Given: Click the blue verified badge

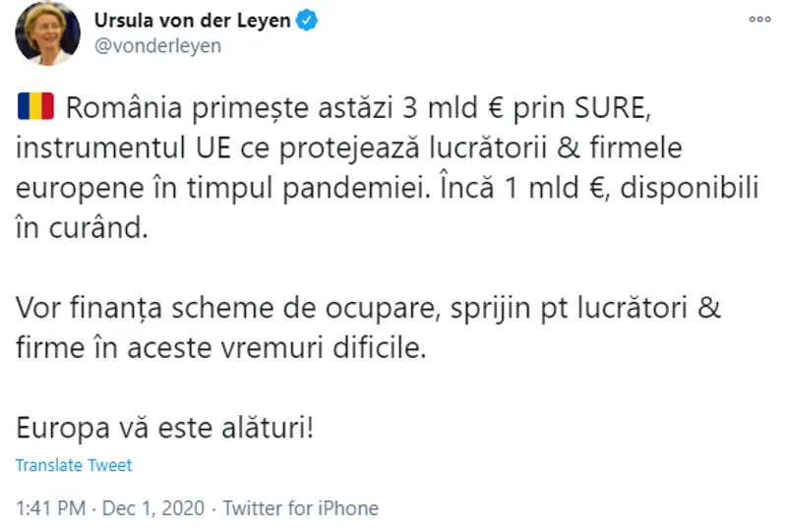Looking at the screenshot, I should tap(308, 22).
